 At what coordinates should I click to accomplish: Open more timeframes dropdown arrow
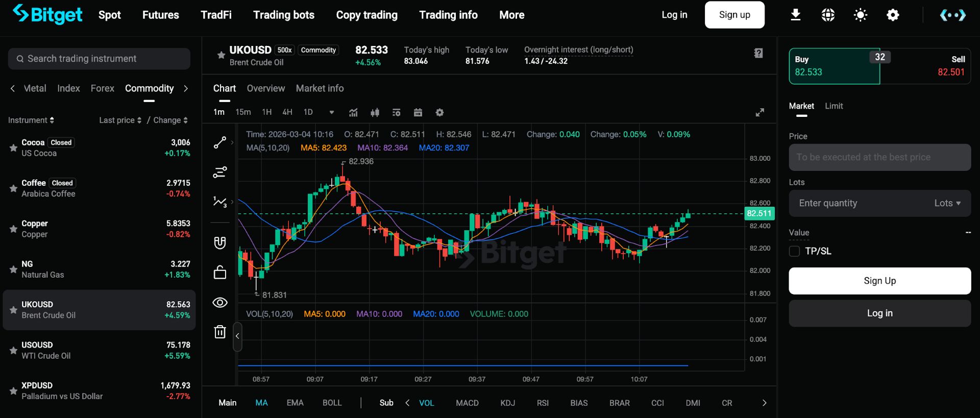point(332,112)
